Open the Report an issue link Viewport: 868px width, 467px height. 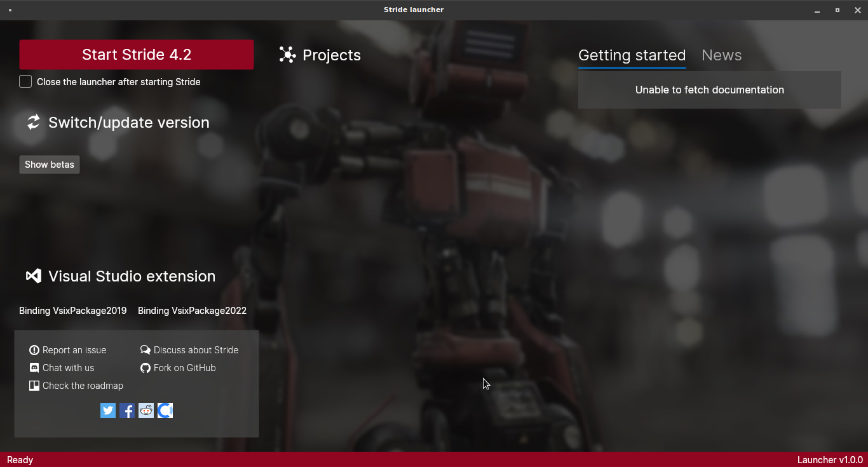(68, 350)
